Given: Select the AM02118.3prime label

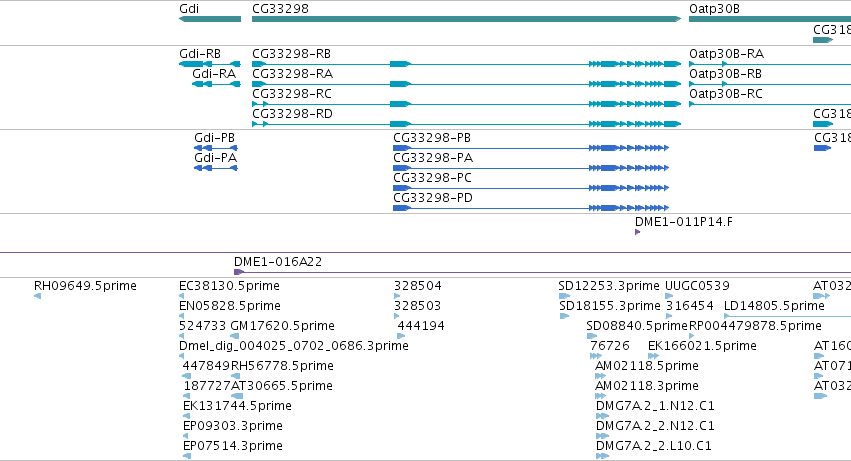Looking at the screenshot, I should pos(647,387).
